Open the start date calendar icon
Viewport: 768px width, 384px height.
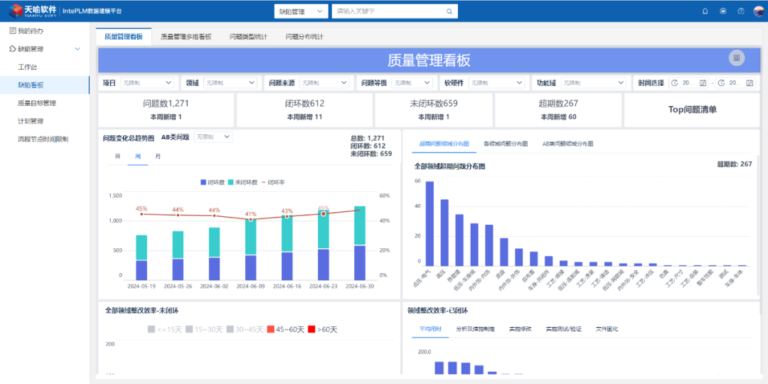(x=703, y=83)
